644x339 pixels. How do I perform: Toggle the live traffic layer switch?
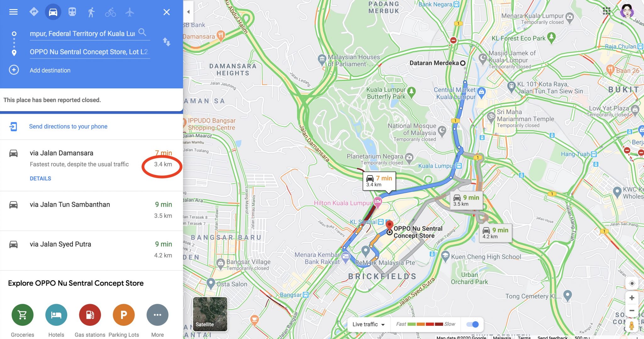[x=472, y=324]
